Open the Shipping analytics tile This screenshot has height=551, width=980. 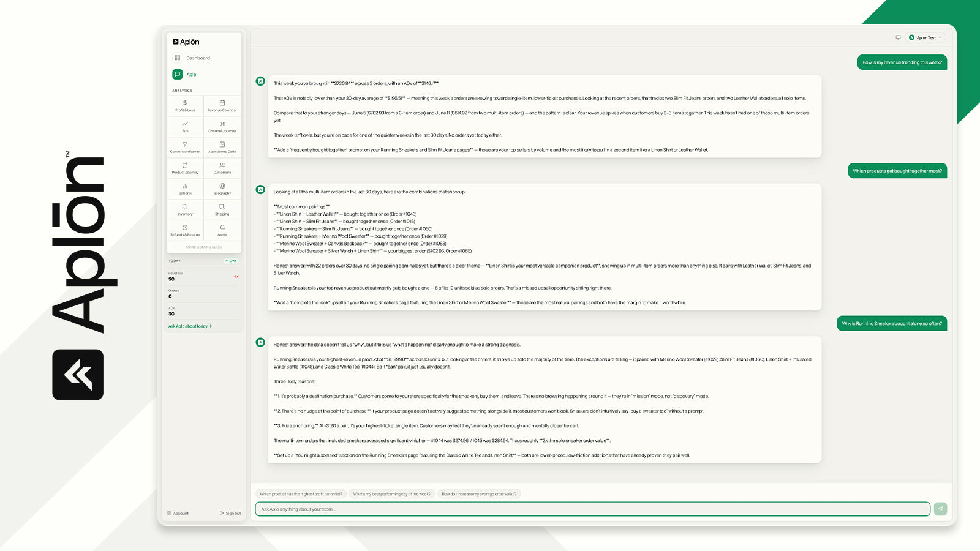[x=222, y=210]
